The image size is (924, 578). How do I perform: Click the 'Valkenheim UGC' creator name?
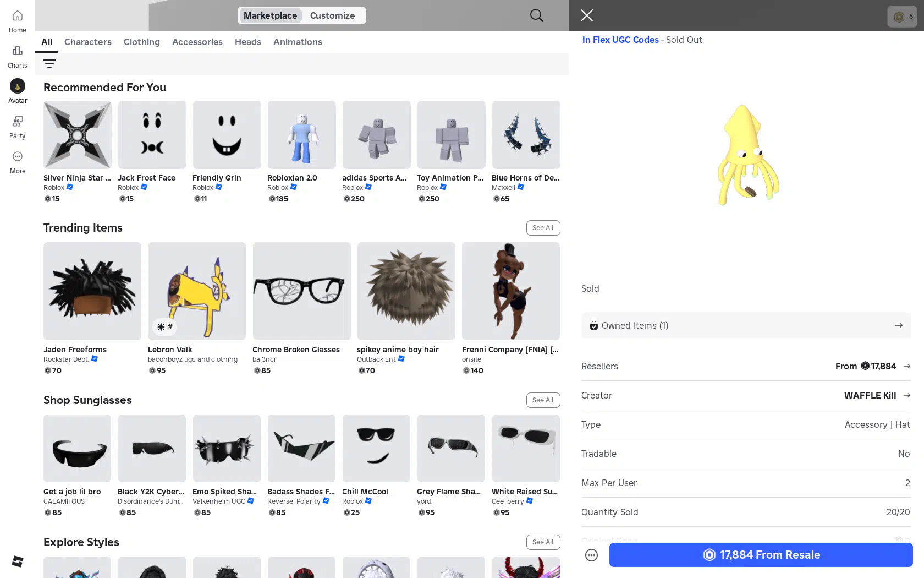pyautogui.click(x=219, y=501)
